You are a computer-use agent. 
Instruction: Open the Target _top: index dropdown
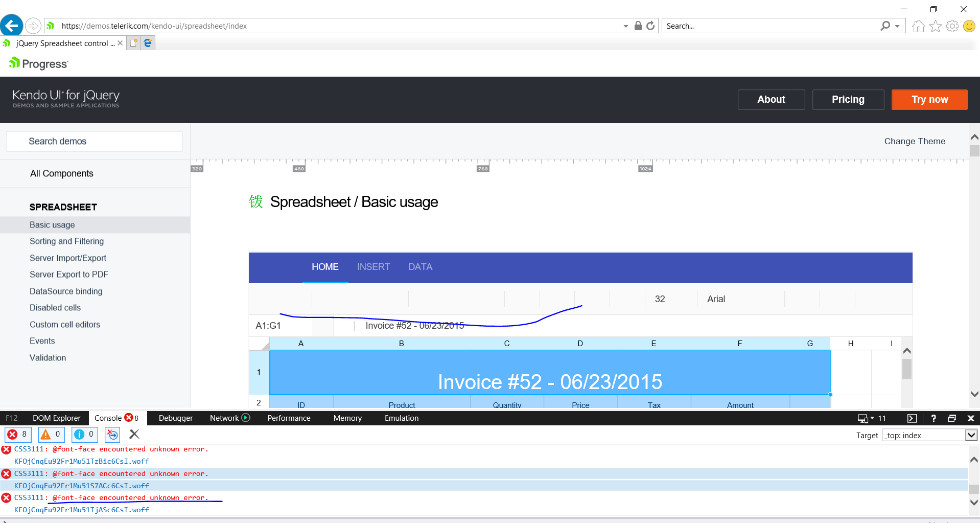[930, 435]
